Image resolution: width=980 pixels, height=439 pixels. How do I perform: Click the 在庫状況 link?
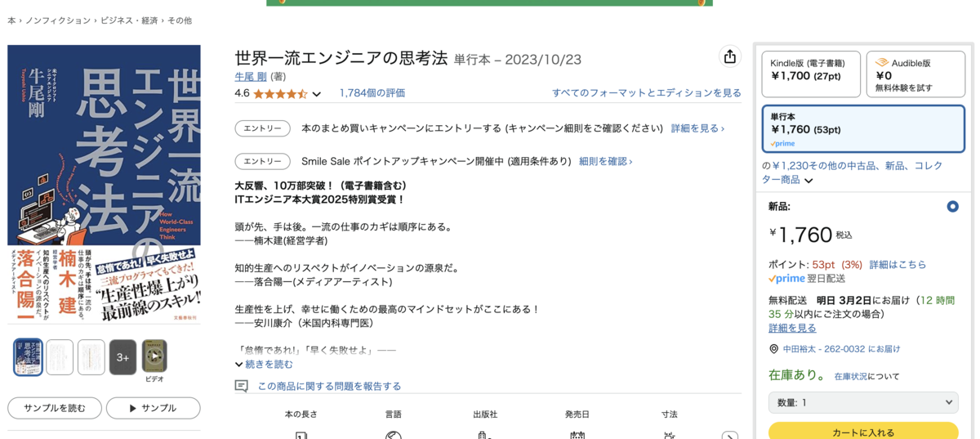pyautogui.click(x=850, y=377)
